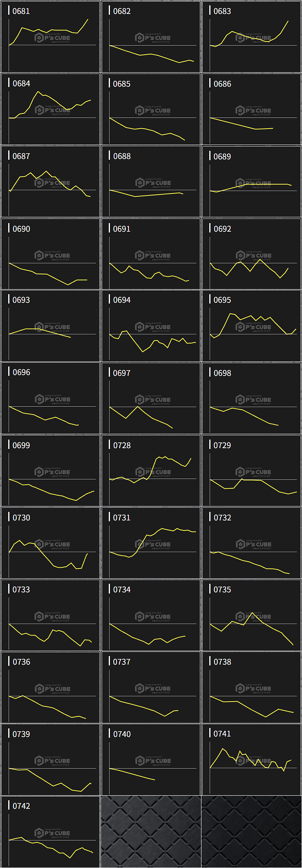The width and height of the screenshot is (302, 868).
Task: View the 0738 graph panel
Action: 252,688
